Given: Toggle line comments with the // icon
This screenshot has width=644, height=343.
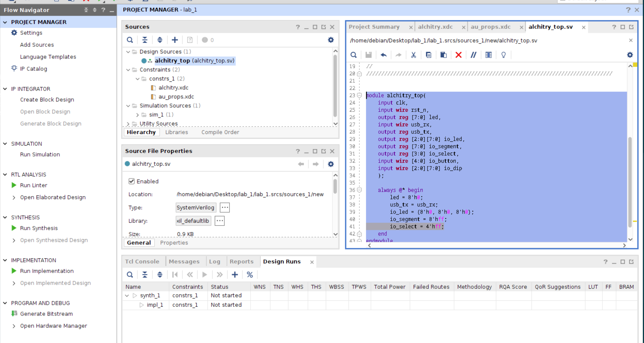Looking at the screenshot, I should click(x=473, y=55).
